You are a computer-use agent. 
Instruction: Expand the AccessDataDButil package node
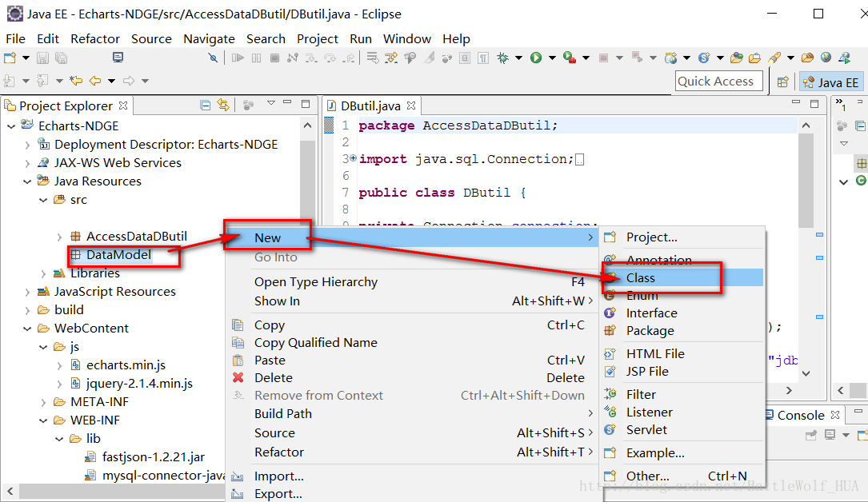pyautogui.click(x=59, y=237)
